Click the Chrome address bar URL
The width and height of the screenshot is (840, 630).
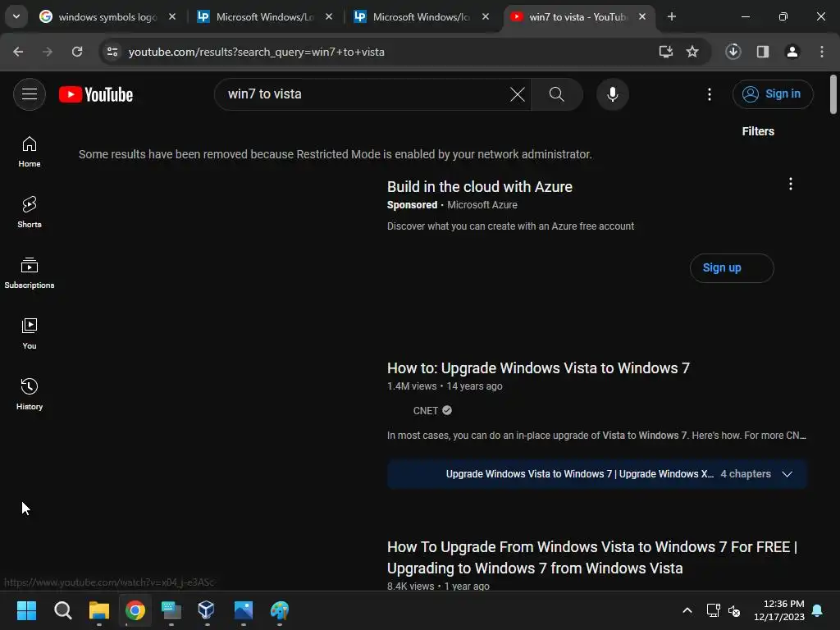pyautogui.click(x=256, y=52)
